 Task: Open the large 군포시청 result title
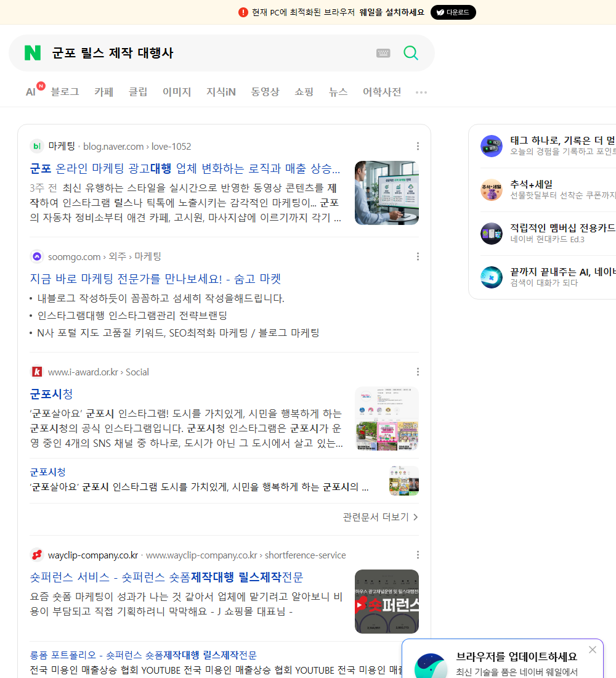[x=51, y=394]
